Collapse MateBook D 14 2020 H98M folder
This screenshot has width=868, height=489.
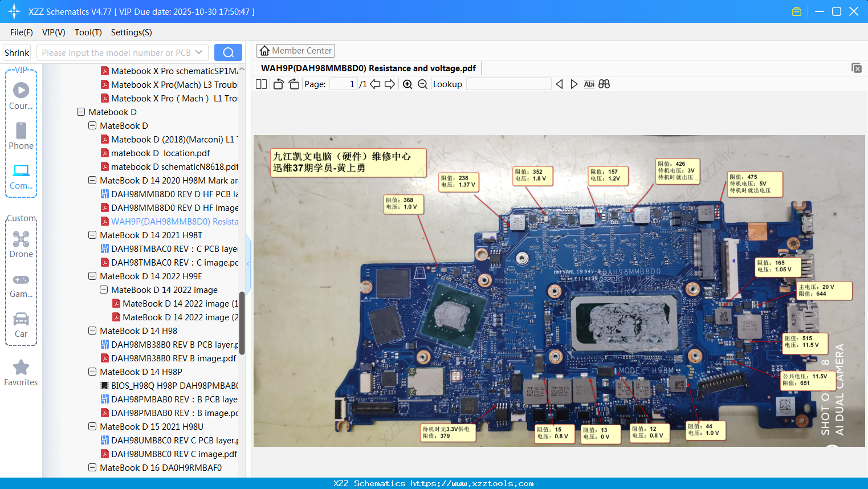tap(92, 181)
